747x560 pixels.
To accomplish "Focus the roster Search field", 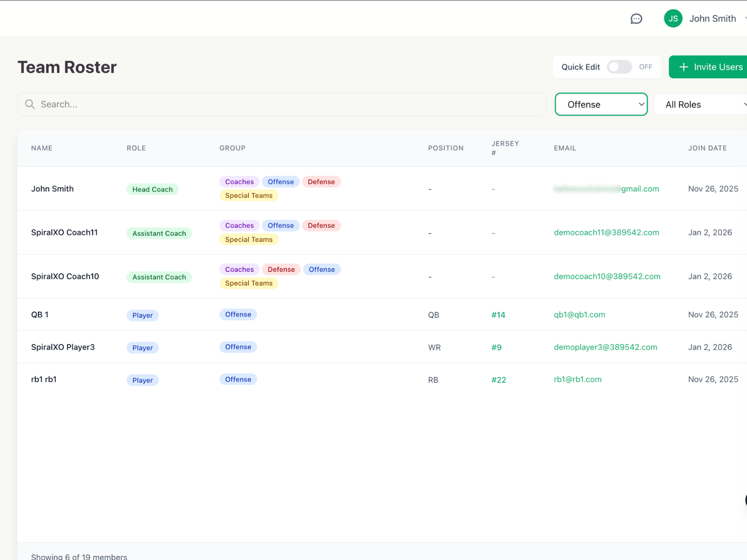I will coord(282,104).
